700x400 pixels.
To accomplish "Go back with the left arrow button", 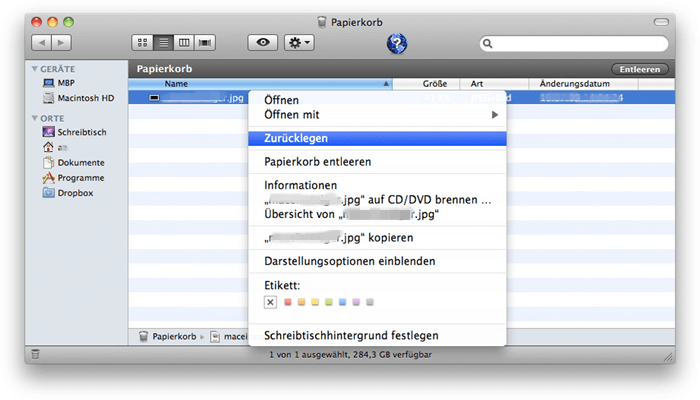I will pos(42,43).
